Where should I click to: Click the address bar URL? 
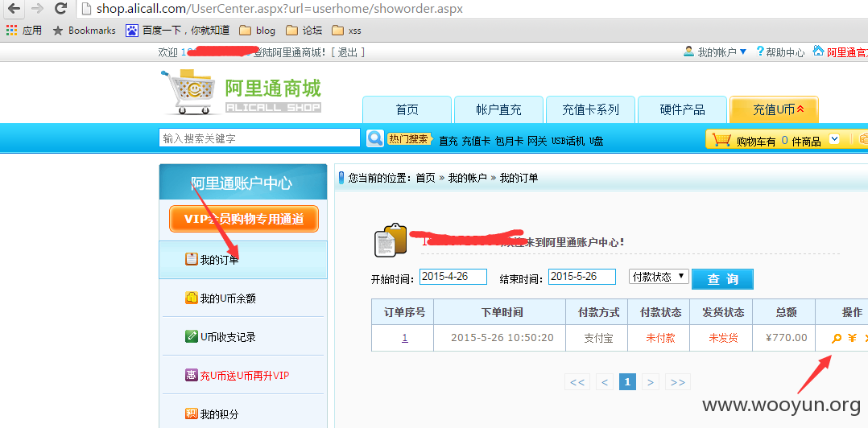tap(279, 9)
